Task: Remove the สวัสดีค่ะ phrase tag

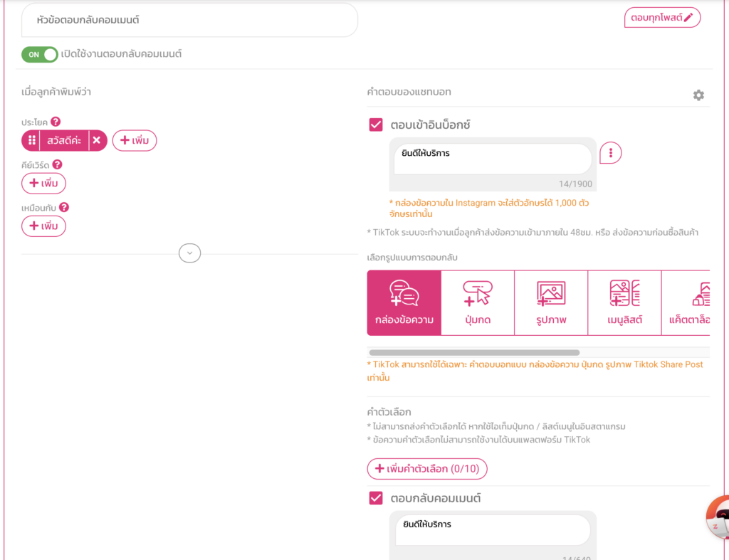Action: pos(97,141)
